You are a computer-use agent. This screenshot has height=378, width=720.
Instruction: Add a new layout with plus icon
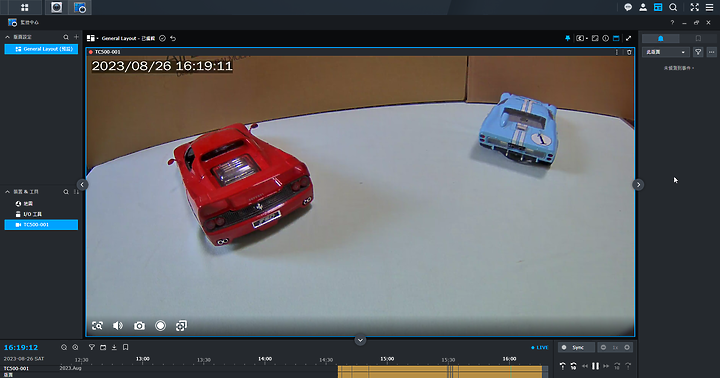tap(76, 37)
